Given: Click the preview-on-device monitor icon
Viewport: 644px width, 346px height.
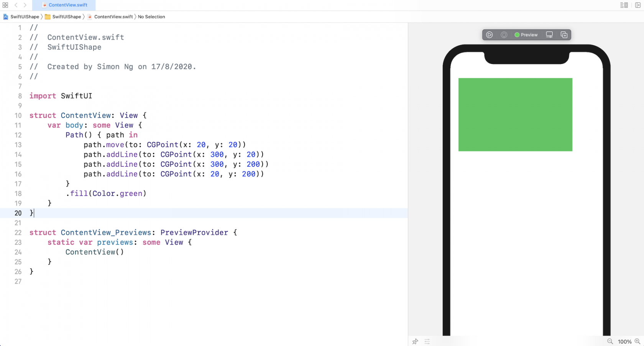Looking at the screenshot, I should coord(549,34).
